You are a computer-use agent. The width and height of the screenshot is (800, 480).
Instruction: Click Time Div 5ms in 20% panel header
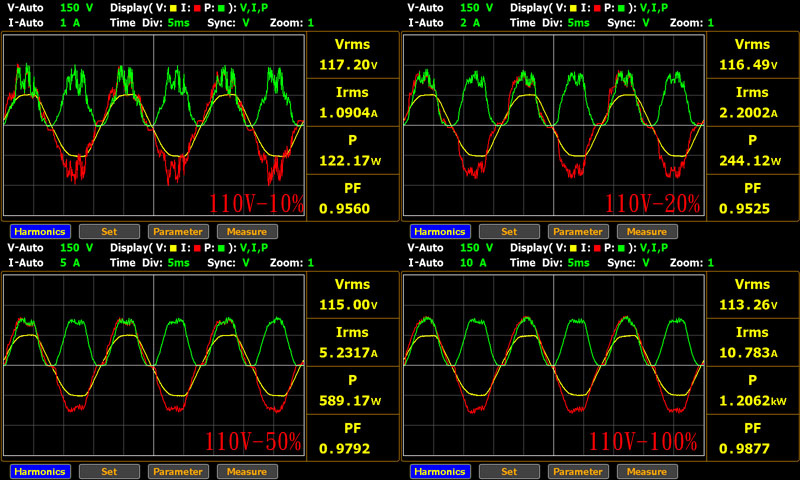[579, 23]
